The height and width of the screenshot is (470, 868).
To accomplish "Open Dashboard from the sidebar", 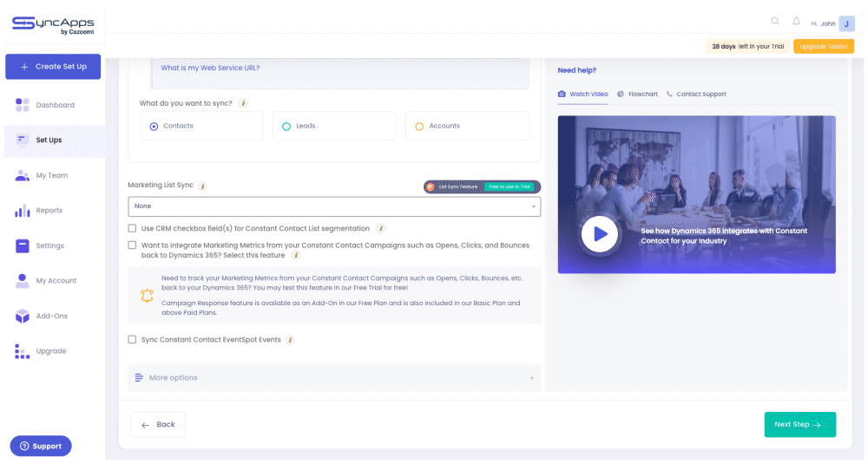I will pyautogui.click(x=54, y=105).
